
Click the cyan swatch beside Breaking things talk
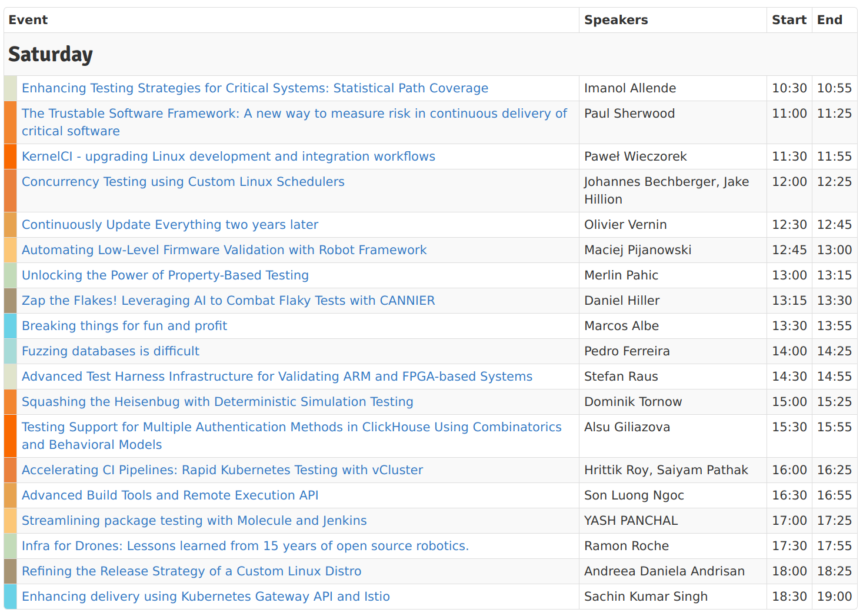(x=10, y=326)
